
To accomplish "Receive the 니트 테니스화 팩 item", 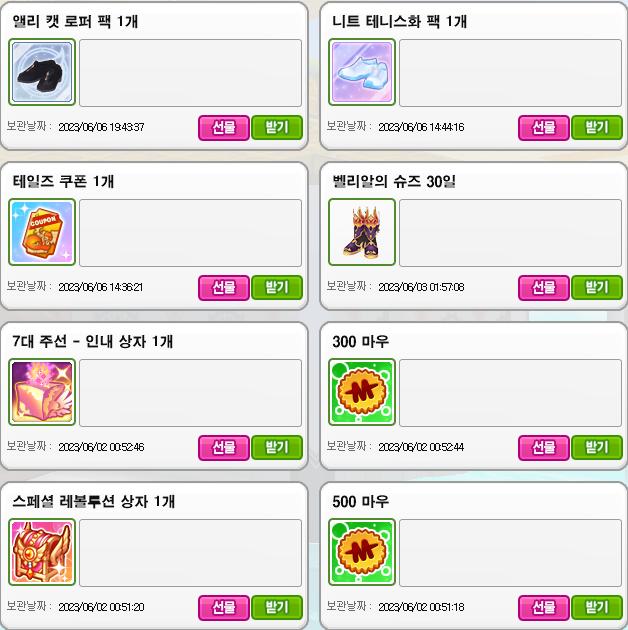I will 597,128.
